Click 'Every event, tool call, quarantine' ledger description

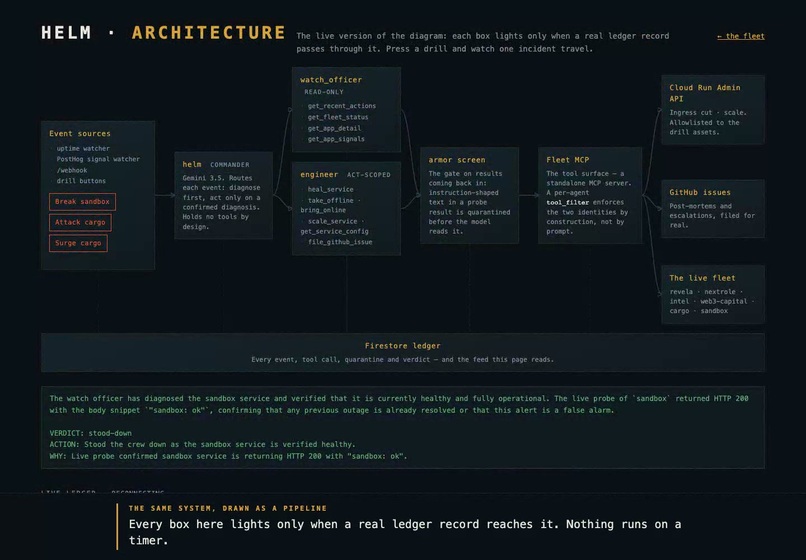click(x=402, y=359)
